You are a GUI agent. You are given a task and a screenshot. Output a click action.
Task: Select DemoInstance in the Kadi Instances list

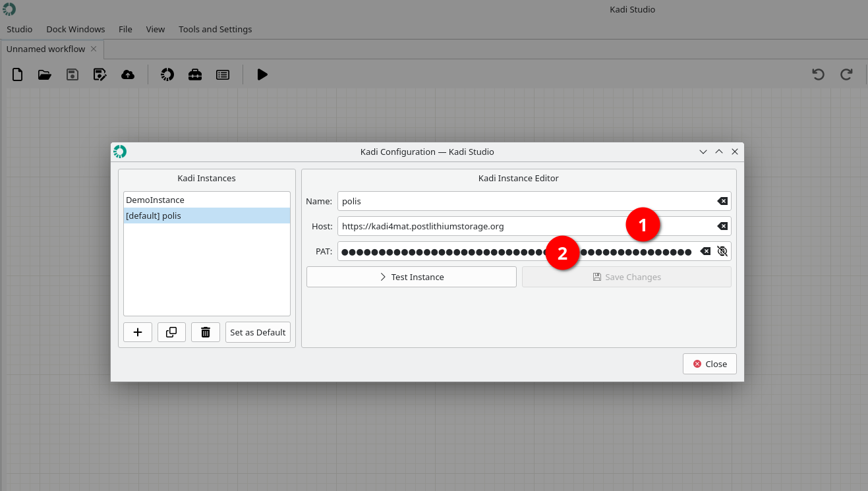coord(207,200)
